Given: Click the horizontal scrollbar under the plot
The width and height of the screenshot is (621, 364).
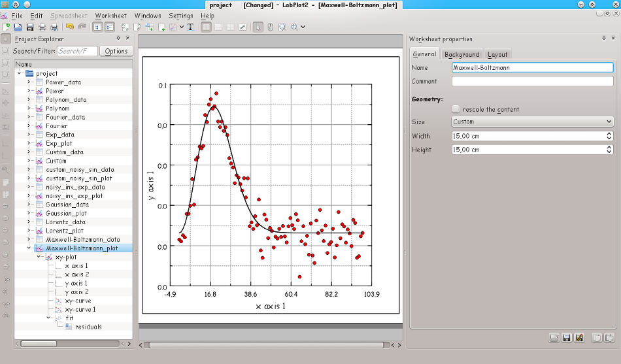Looking at the screenshot, I should pos(268,344).
